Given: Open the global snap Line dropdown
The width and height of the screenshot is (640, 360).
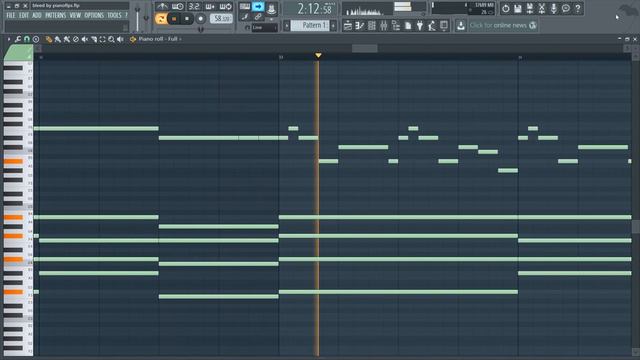Looking at the screenshot, I should (x=264, y=28).
